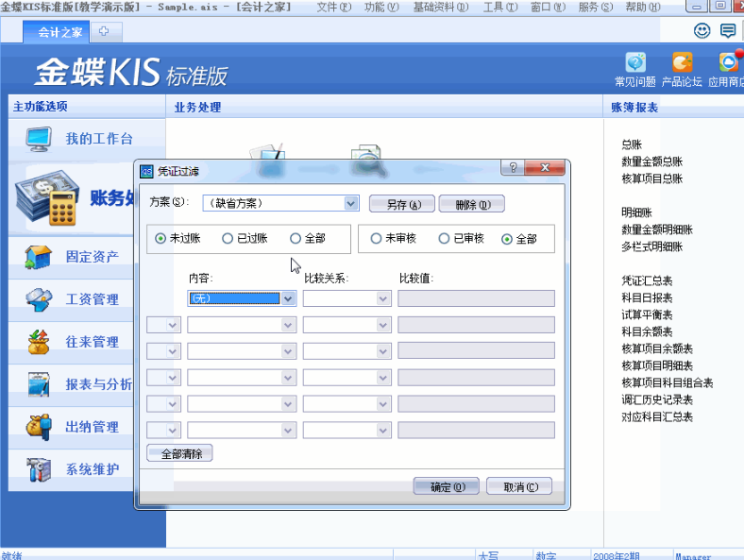Click the 出纳管理 cashier icon
Image resolution: width=744 pixels, height=560 pixels.
[x=39, y=427]
